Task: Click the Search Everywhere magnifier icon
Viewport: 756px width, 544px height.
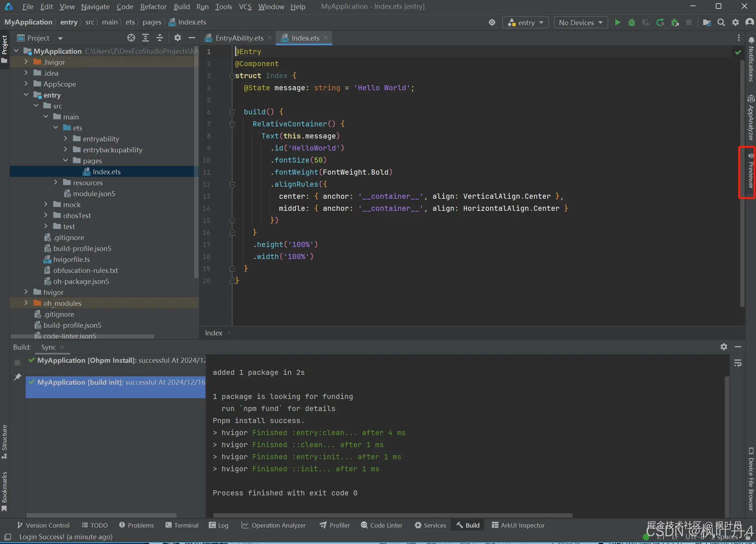Action: (721, 23)
